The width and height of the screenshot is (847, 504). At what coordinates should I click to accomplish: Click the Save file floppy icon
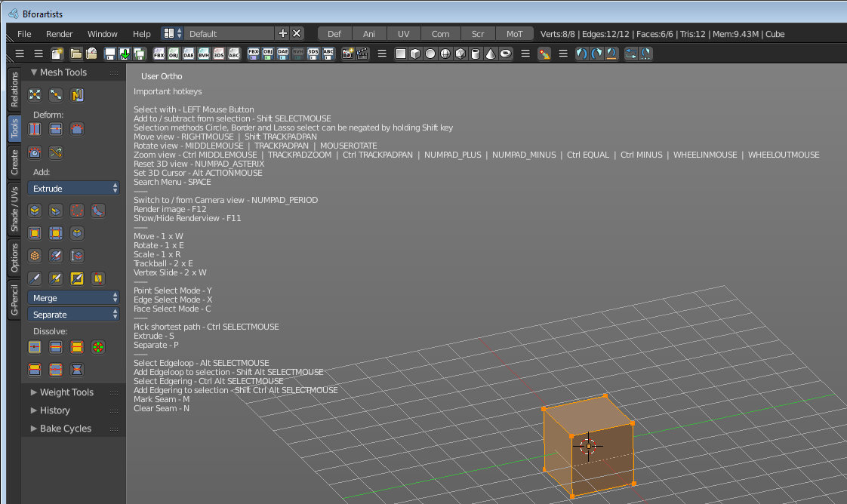click(x=110, y=54)
